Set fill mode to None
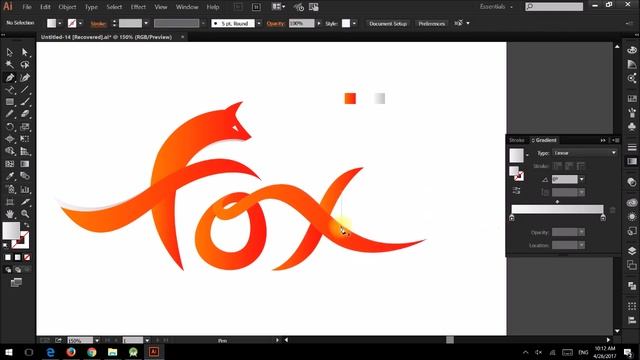 click(27, 257)
